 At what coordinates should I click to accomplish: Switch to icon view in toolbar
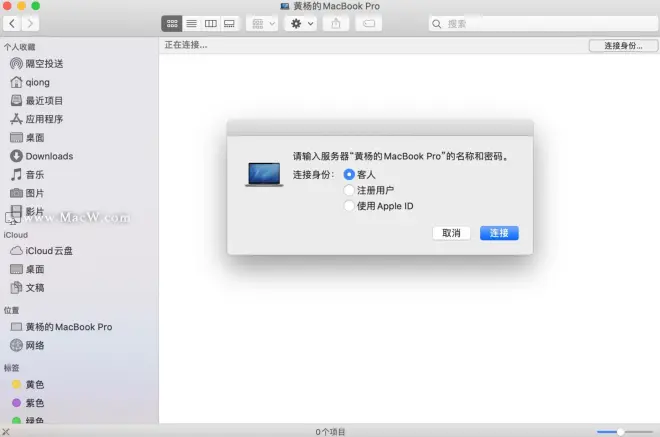point(172,24)
